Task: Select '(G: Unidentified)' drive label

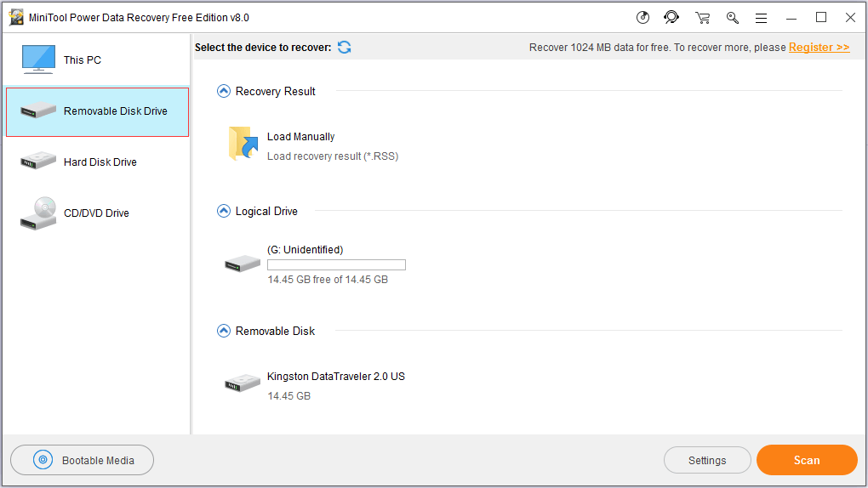Action: [x=305, y=250]
